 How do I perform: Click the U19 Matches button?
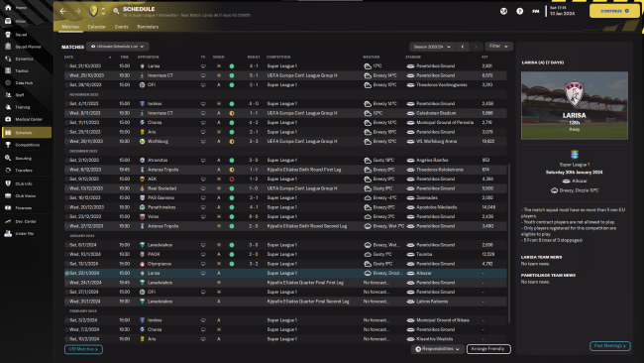(83, 349)
